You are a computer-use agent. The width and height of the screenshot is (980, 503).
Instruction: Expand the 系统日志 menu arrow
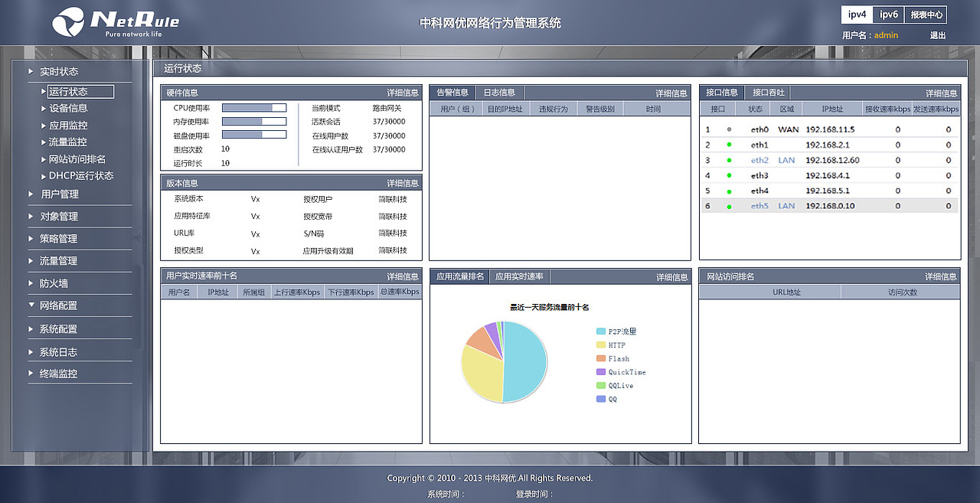(x=31, y=352)
